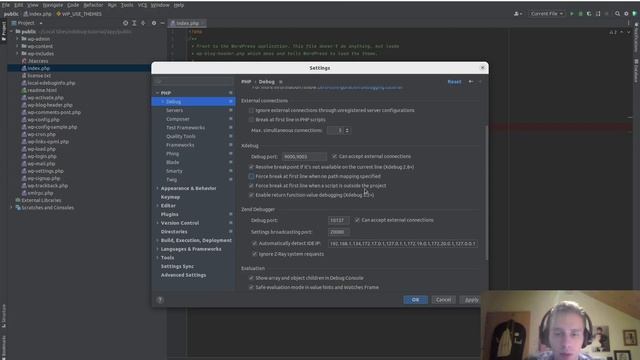Click the Database stripe on right edge
The width and height of the screenshot is (640, 360).
(x=636, y=70)
